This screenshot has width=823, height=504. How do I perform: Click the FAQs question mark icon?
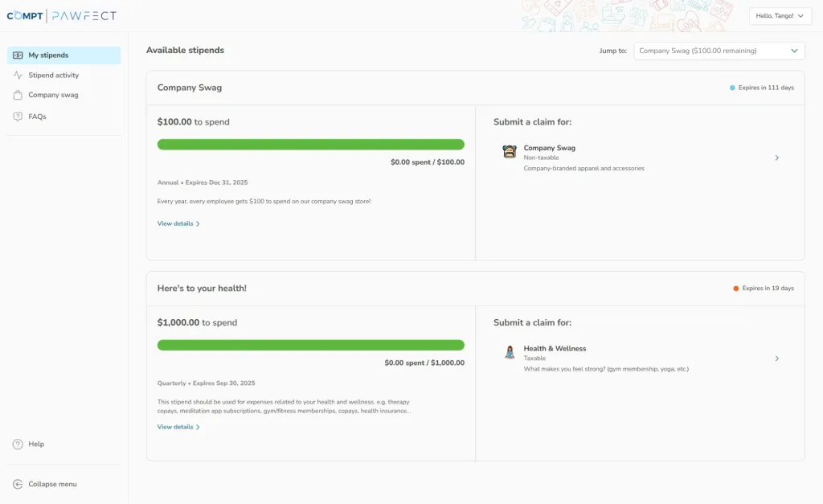coord(18,117)
